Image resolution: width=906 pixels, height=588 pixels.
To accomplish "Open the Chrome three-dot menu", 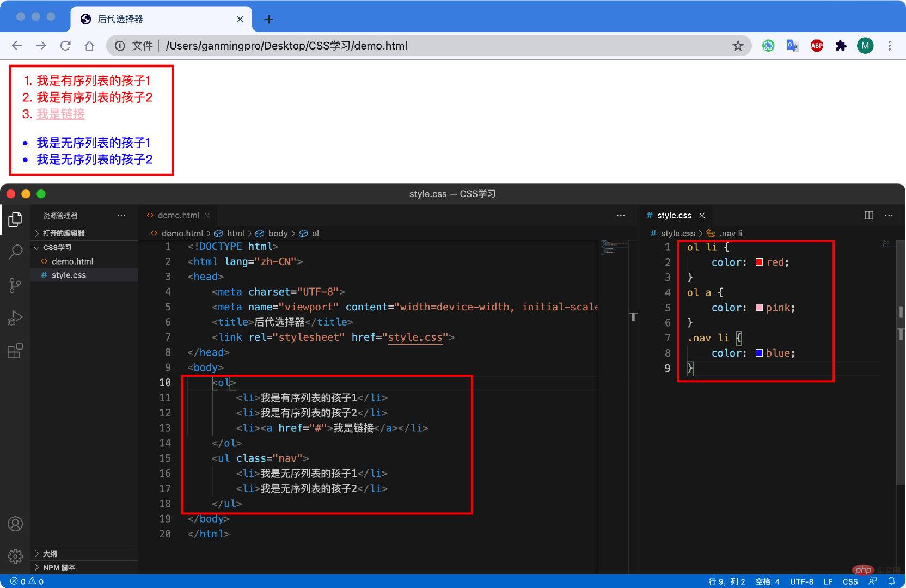I will [x=890, y=46].
